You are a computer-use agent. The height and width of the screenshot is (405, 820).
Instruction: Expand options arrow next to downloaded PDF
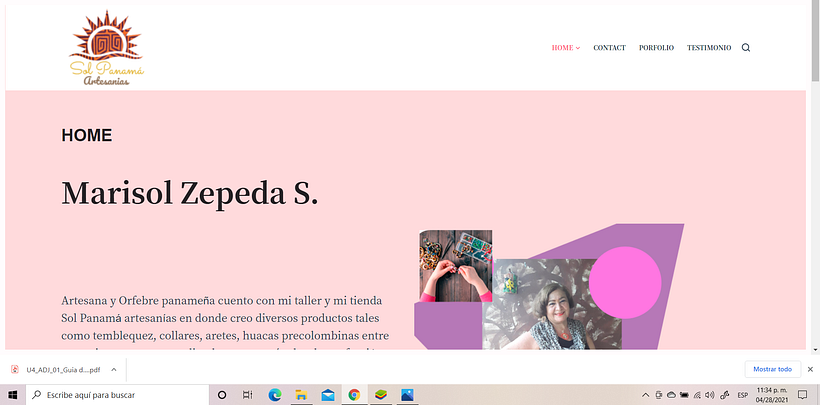tap(114, 369)
